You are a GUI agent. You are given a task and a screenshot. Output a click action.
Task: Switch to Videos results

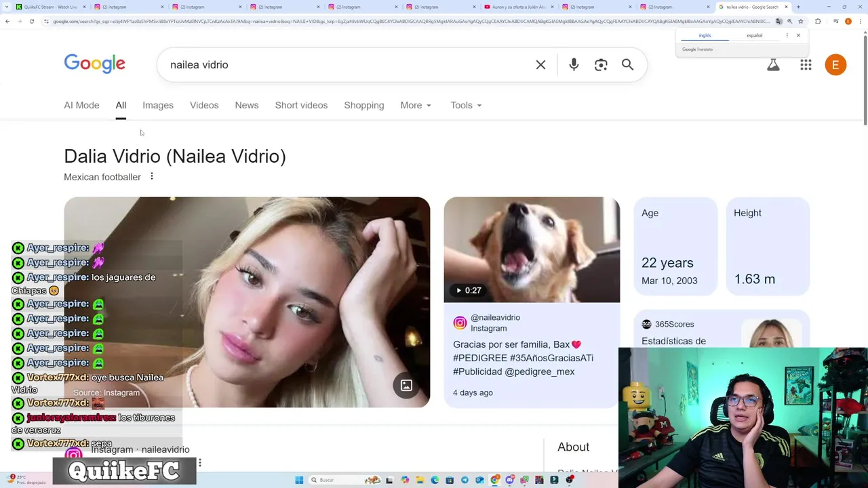[204, 105]
